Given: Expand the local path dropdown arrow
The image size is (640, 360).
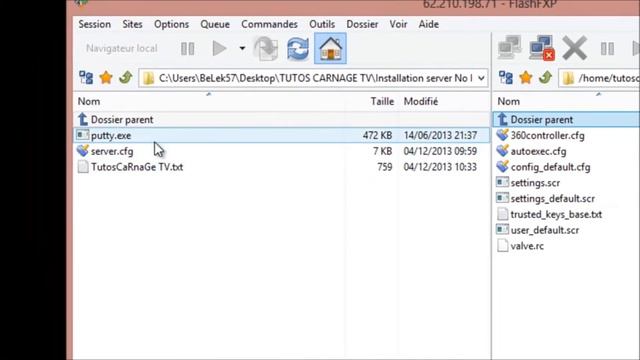Looking at the screenshot, I should 482,78.
